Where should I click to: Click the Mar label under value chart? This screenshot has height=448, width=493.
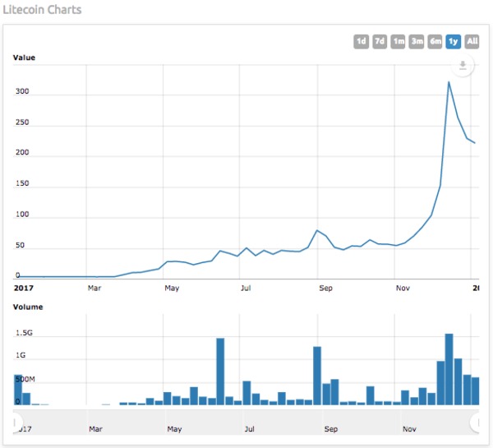click(94, 288)
